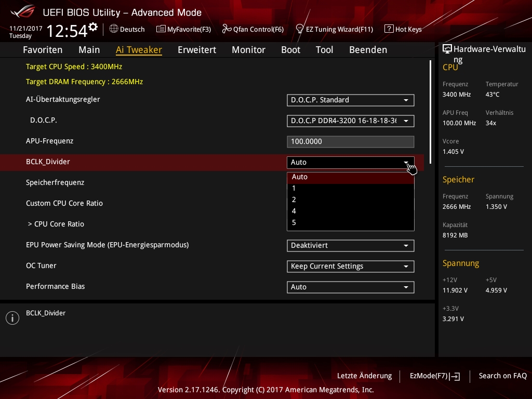Open the Favoriten tab
This screenshot has height=399, width=532.
click(x=43, y=50)
